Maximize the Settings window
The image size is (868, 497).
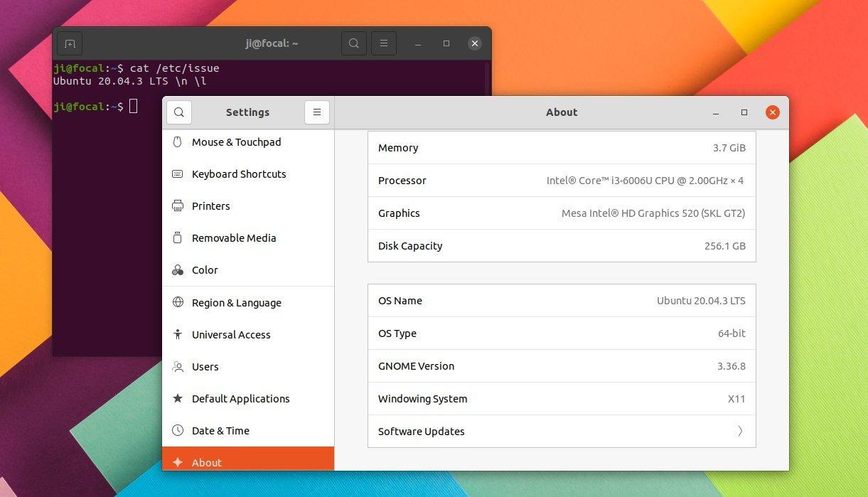click(x=744, y=112)
